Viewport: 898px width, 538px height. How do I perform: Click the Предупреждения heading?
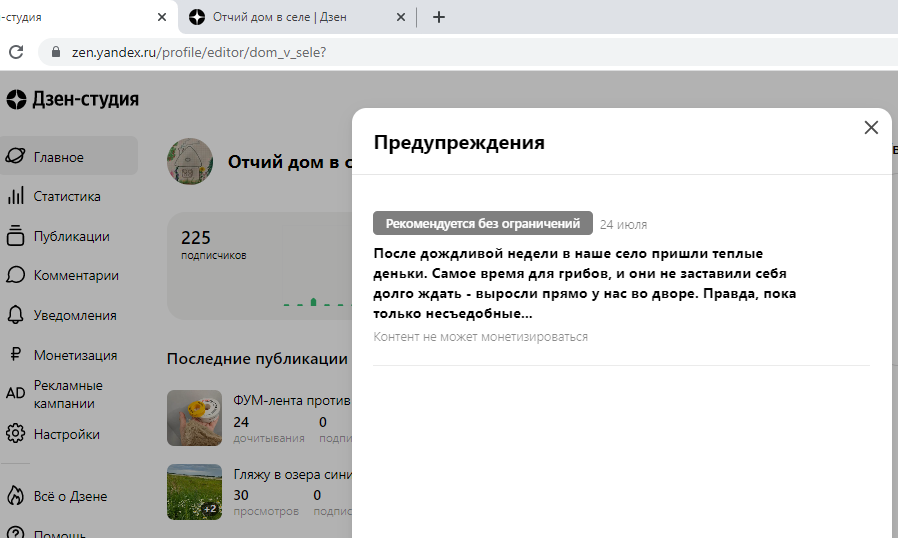tap(459, 142)
